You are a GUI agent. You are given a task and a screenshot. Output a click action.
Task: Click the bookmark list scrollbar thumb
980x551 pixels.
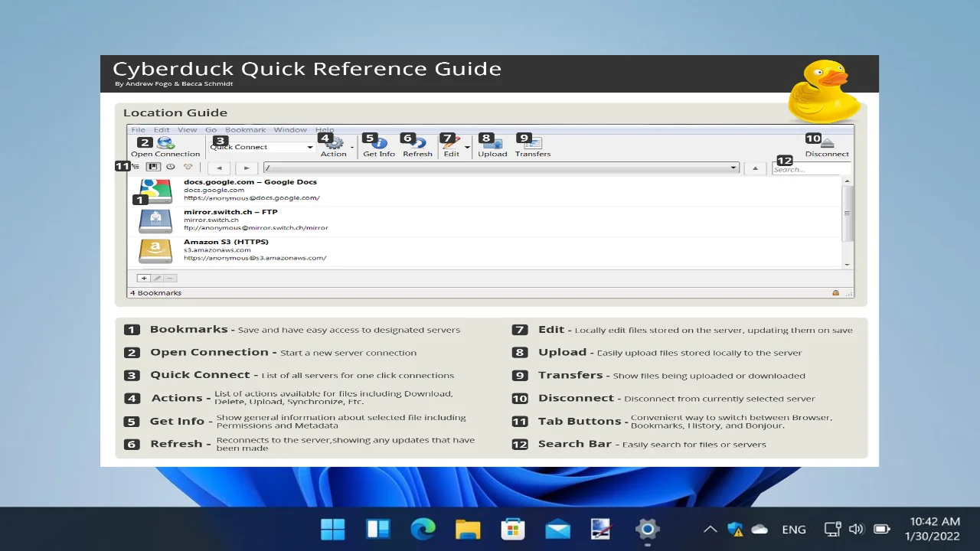(x=847, y=214)
